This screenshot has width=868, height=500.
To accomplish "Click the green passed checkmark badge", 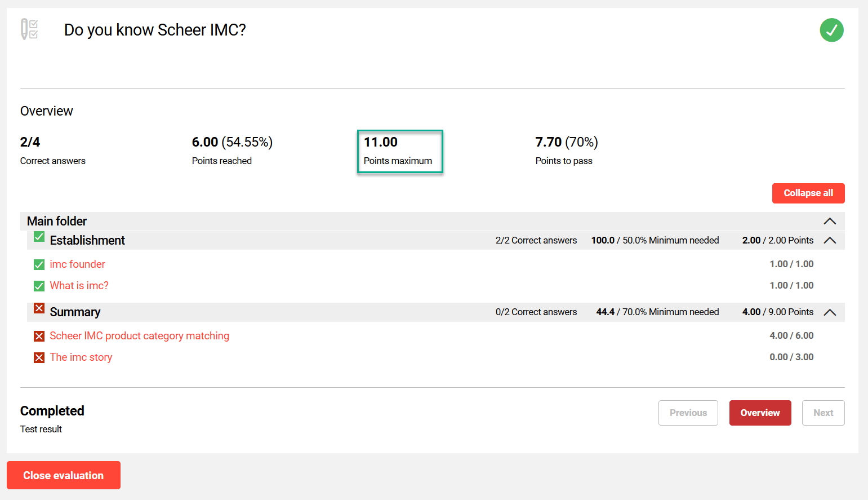I will pyautogui.click(x=831, y=30).
